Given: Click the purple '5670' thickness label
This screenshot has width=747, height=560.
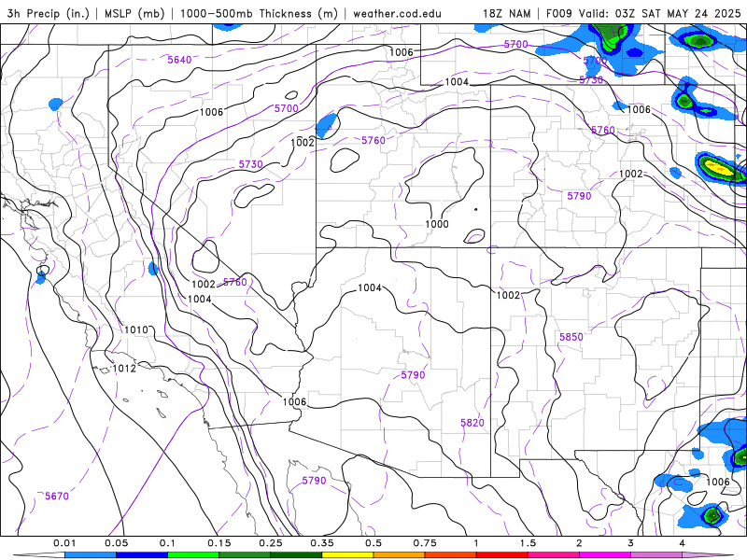Looking at the screenshot, I should pyautogui.click(x=57, y=497).
